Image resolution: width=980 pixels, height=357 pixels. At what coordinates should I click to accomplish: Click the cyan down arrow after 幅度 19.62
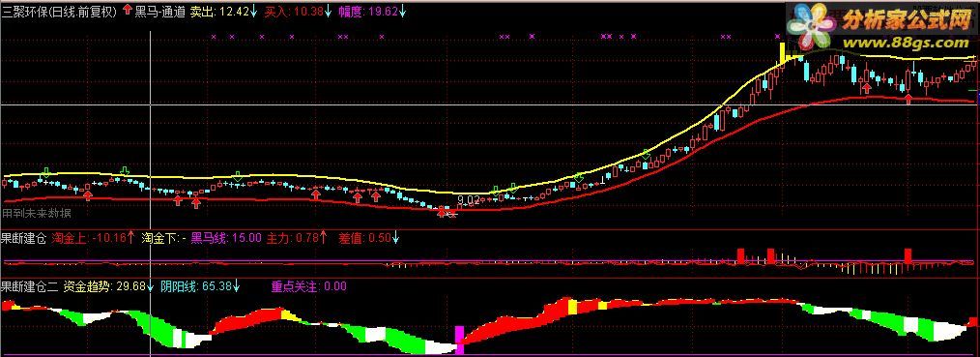point(402,11)
